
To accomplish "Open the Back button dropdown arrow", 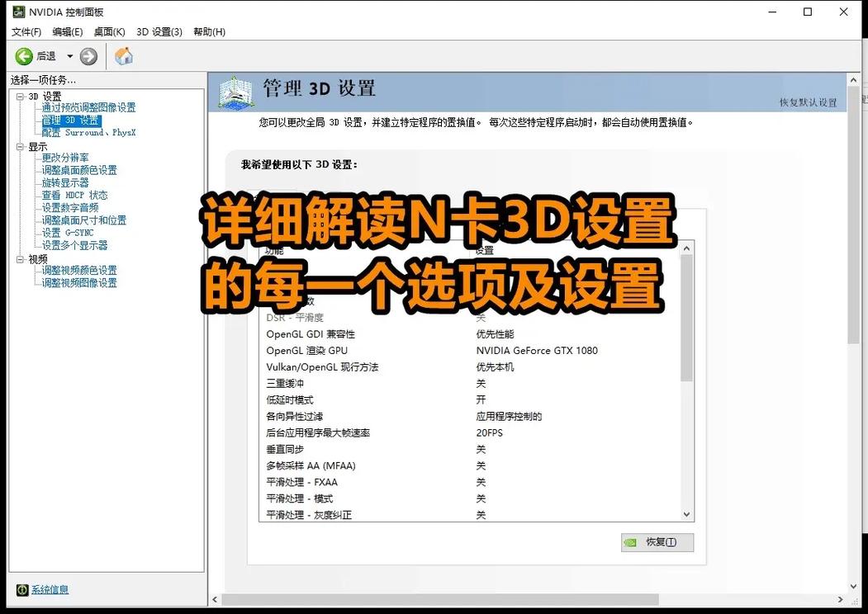I will pyautogui.click(x=69, y=56).
